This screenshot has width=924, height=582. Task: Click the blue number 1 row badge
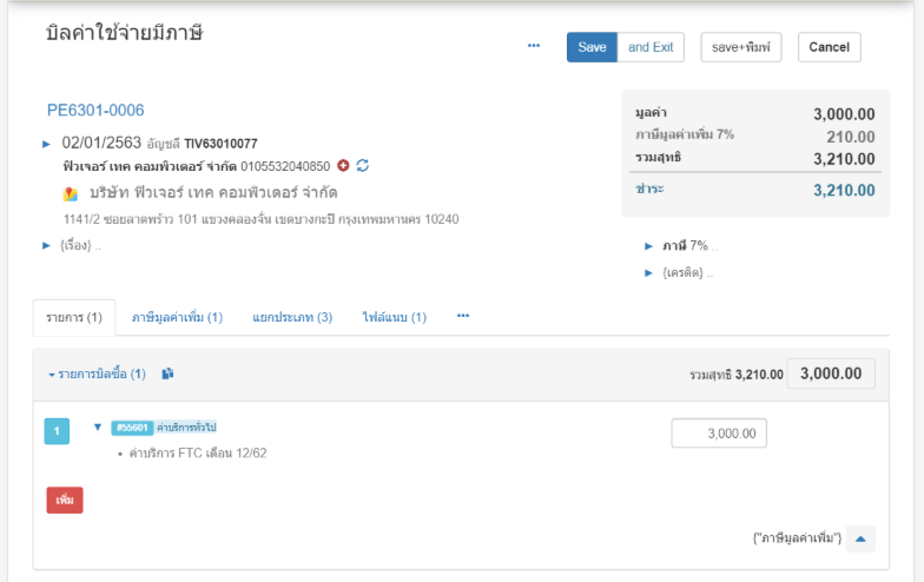pos(57,431)
